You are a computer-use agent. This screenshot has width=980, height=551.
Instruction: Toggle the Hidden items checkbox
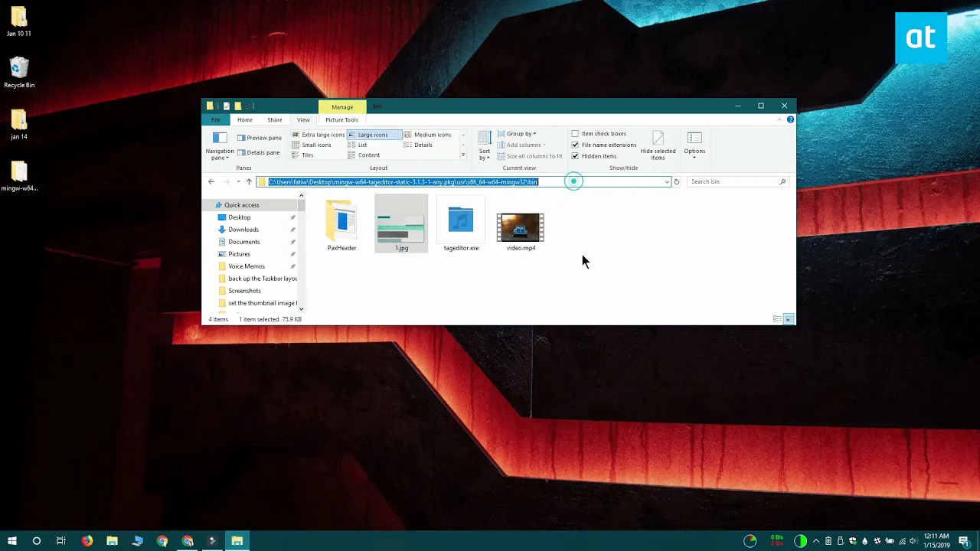[575, 156]
